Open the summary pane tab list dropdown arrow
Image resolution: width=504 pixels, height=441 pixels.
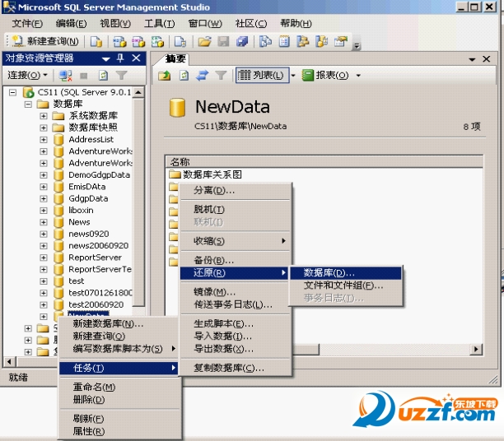coord(472,59)
